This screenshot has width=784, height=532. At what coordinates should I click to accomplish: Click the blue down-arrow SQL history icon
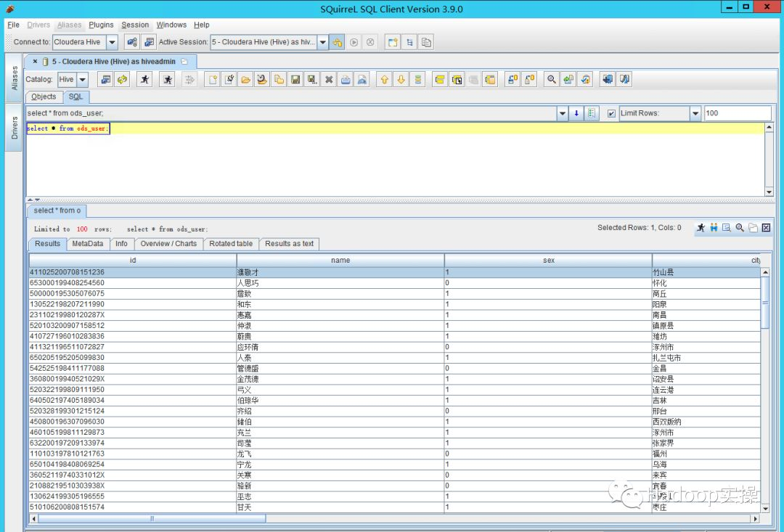[576, 113]
